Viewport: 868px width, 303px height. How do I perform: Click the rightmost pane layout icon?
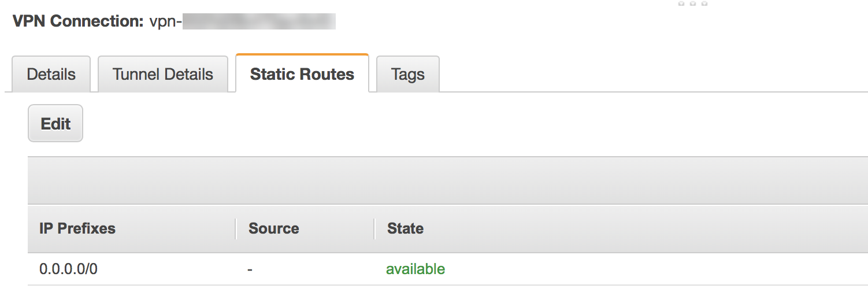[x=704, y=3]
